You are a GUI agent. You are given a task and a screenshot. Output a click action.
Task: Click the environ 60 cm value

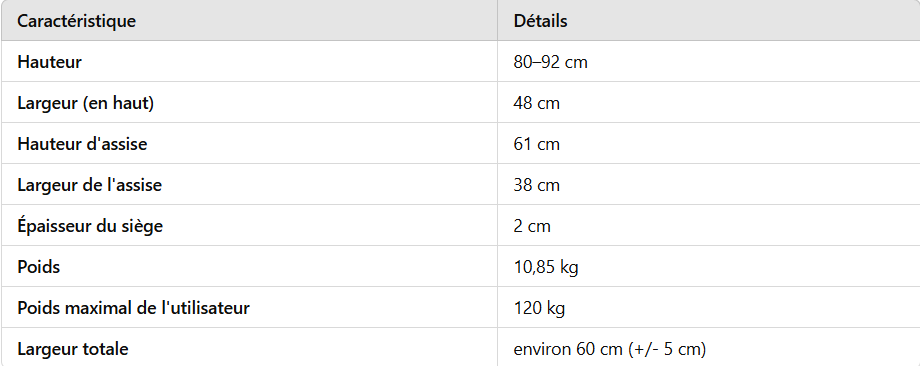pyautogui.click(x=569, y=349)
